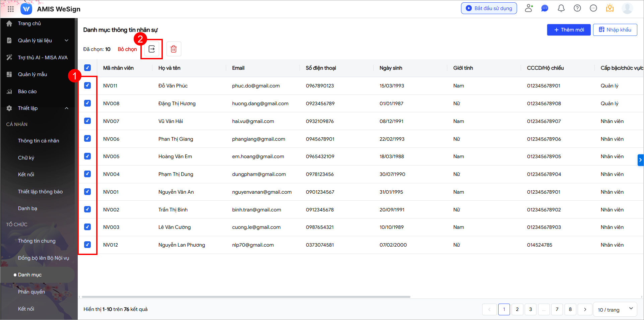The height and width of the screenshot is (320, 644).
Task: Open the help question mark icon
Action: pos(577,8)
